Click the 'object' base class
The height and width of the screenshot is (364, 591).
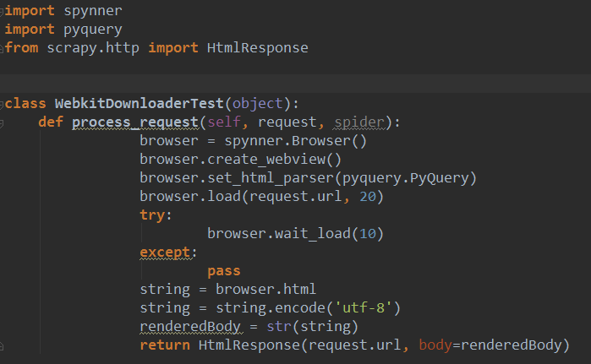tap(257, 104)
